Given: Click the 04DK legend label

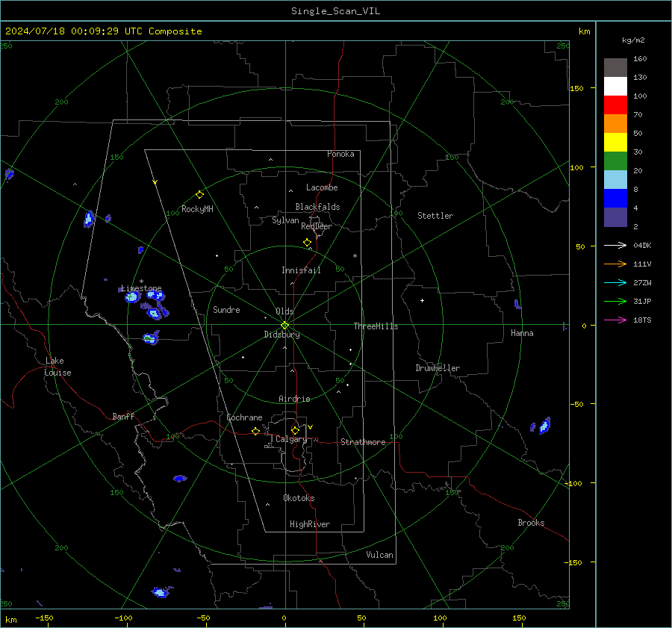Looking at the screenshot, I should (642, 245).
